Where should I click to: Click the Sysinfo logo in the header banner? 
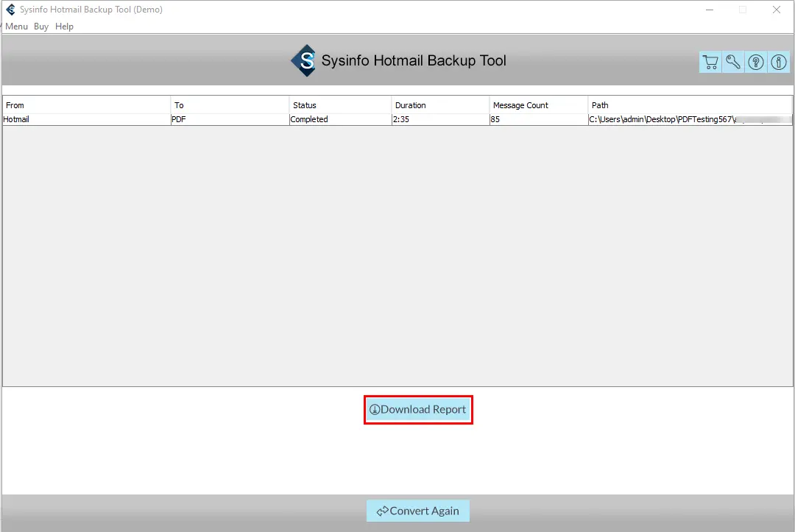304,61
